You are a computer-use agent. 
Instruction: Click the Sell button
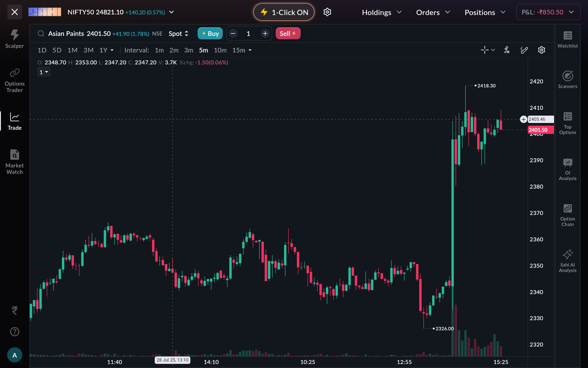tap(288, 34)
